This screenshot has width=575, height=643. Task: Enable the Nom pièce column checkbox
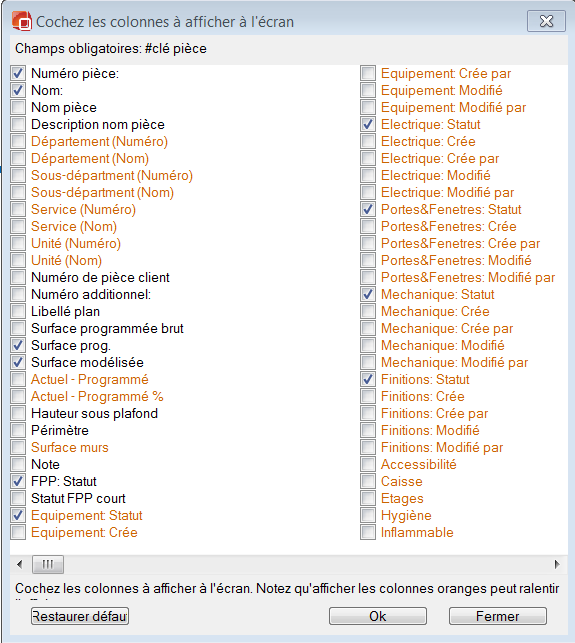click(x=18, y=107)
